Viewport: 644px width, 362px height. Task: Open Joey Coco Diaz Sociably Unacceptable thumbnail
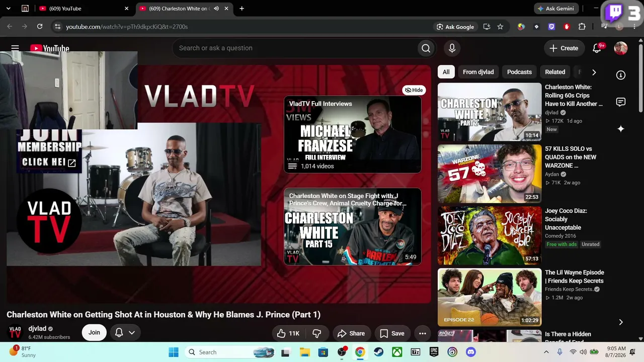click(490, 235)
